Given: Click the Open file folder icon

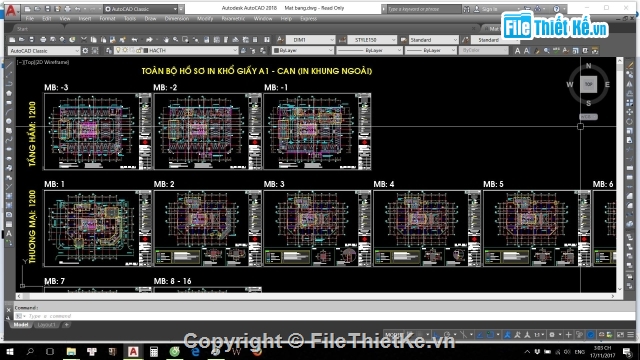Looking at the screenshot, I should [x=22, y=40].
